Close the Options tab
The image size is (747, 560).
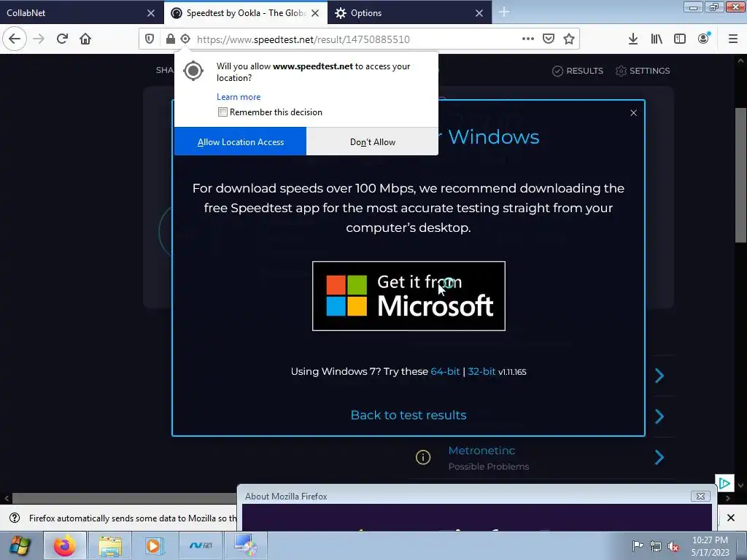coord(479,13)
